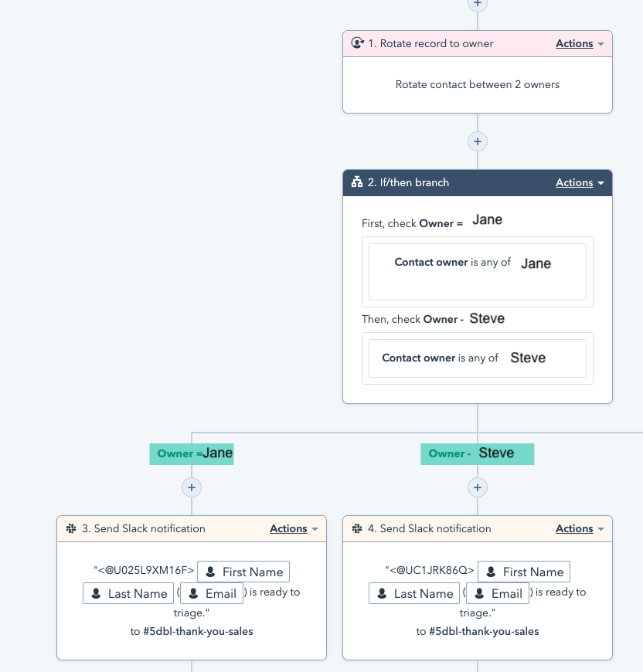Select the Email token in step 3
Viewport: 643px width, 672px height.
tap(211, 593)
